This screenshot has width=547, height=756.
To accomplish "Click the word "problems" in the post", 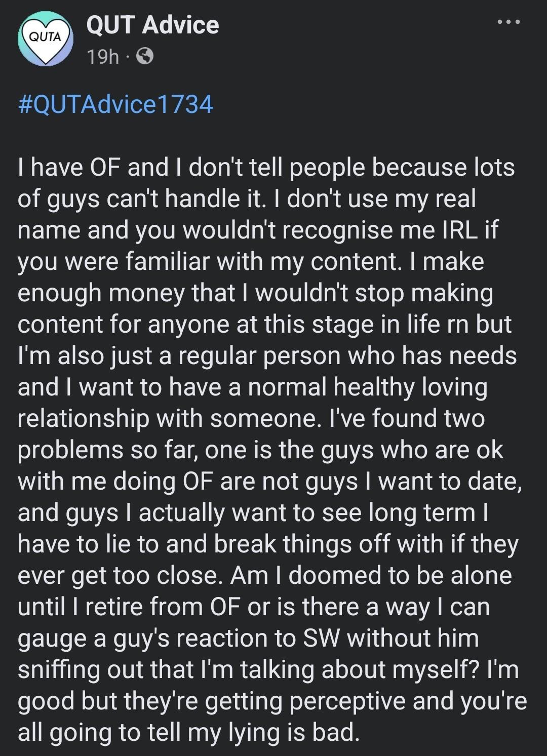I will 70,451.
